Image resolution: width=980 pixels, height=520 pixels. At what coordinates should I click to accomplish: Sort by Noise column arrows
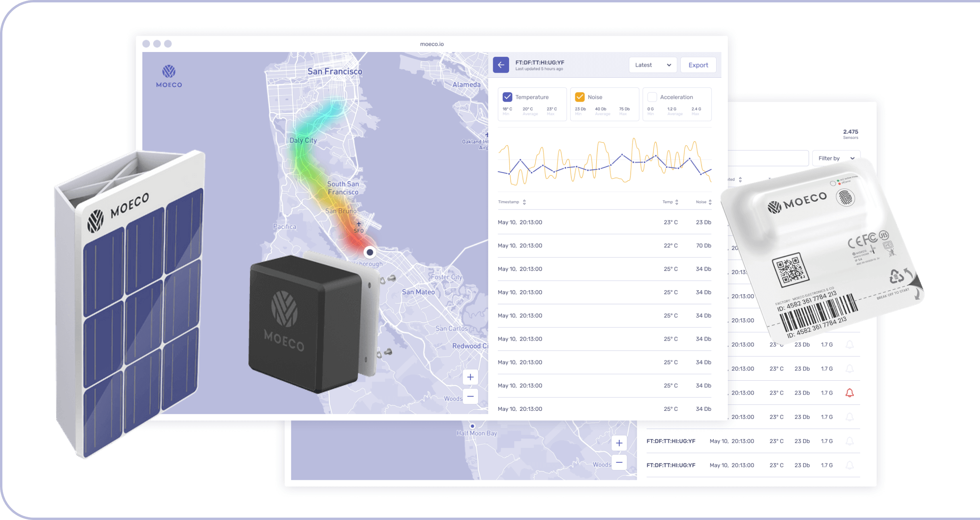(710, 202)
